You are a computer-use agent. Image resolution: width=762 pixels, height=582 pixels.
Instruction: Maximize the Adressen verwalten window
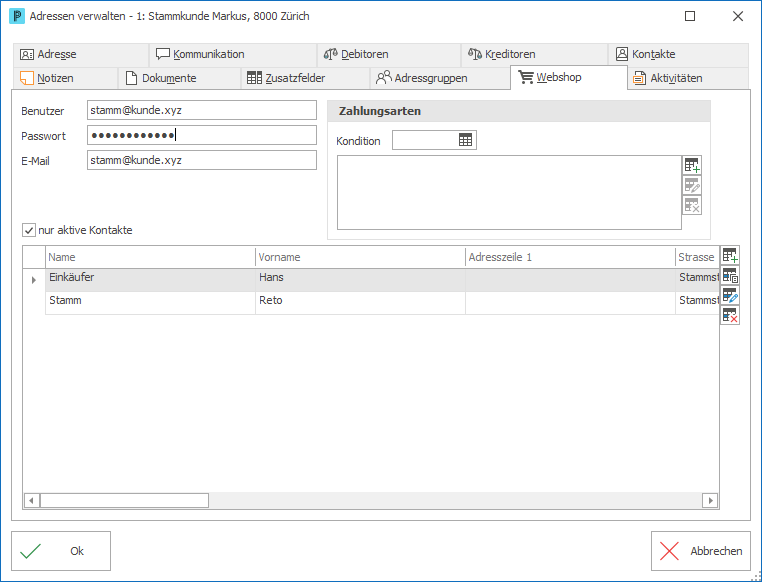coord(690,16)
